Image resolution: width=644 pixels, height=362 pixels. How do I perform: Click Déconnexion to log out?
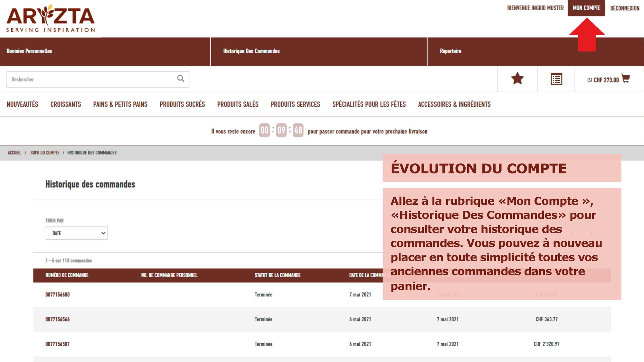coord(625,8)
